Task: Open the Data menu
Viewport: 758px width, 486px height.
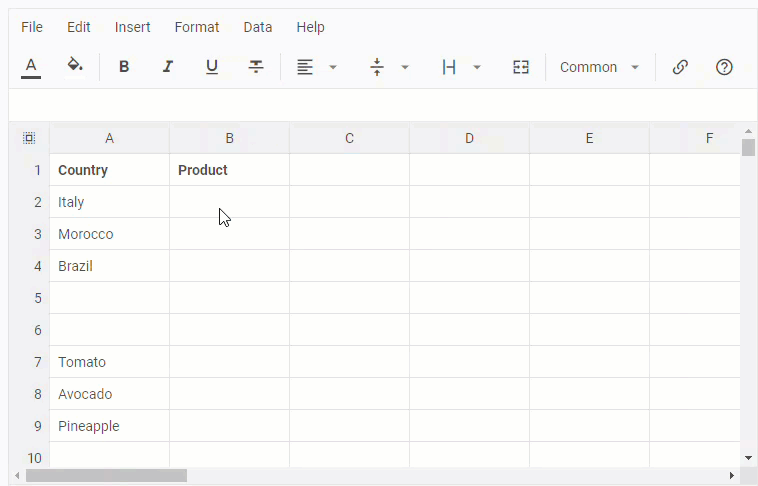Action: coord(258,27)
